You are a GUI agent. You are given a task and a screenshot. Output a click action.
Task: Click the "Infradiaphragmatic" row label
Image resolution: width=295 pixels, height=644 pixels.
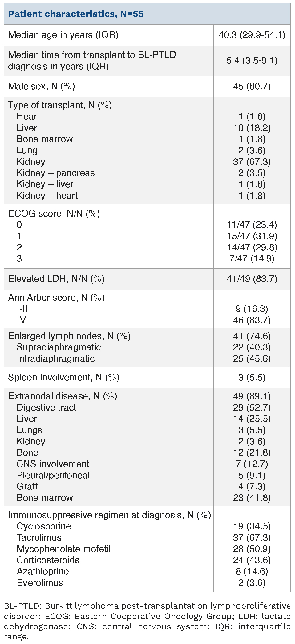56,358
